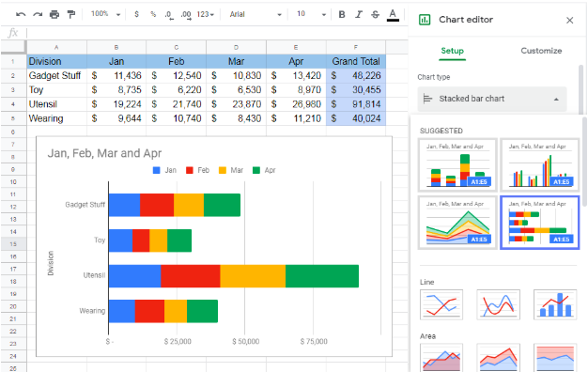Click the Toy cell in column A
This screenshot has width=588, height=372.
[x=56, y=90]
